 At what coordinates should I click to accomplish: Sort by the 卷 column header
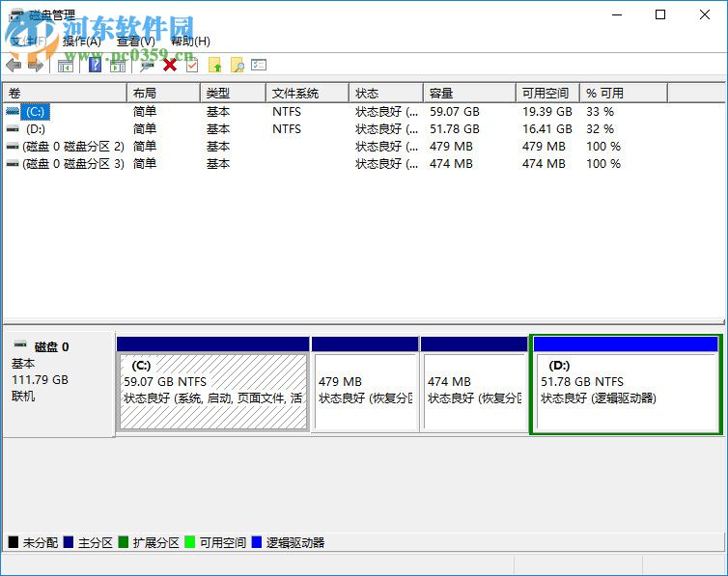coord(65,94)
